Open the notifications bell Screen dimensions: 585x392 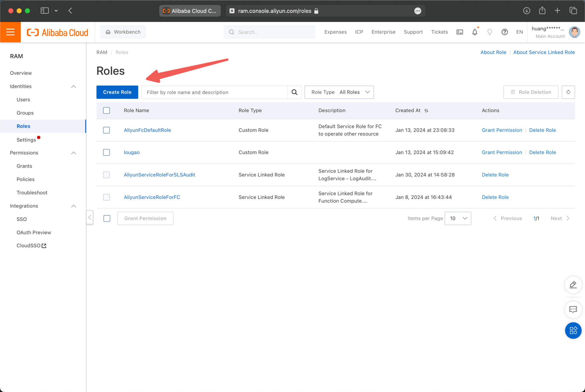click(x=475, y=32)
